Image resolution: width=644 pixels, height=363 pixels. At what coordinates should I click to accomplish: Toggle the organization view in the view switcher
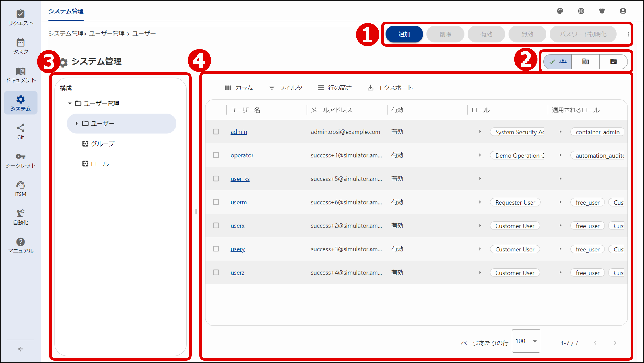tap(585, 61)
